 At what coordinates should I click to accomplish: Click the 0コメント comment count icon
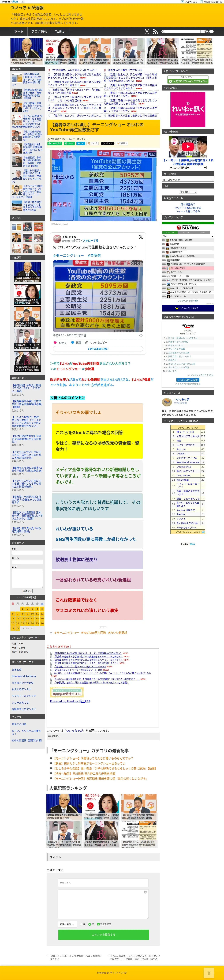pos(49,736)
